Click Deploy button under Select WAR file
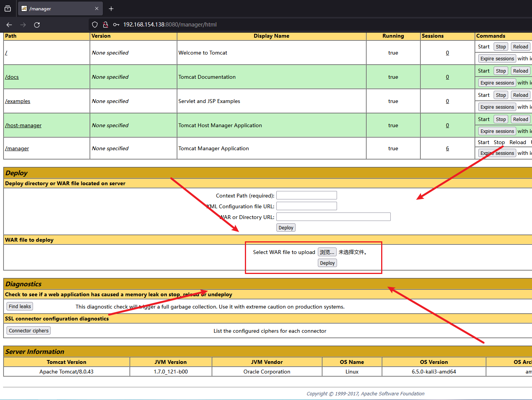Viewport: 532px width, 400px height. point(327,263)
